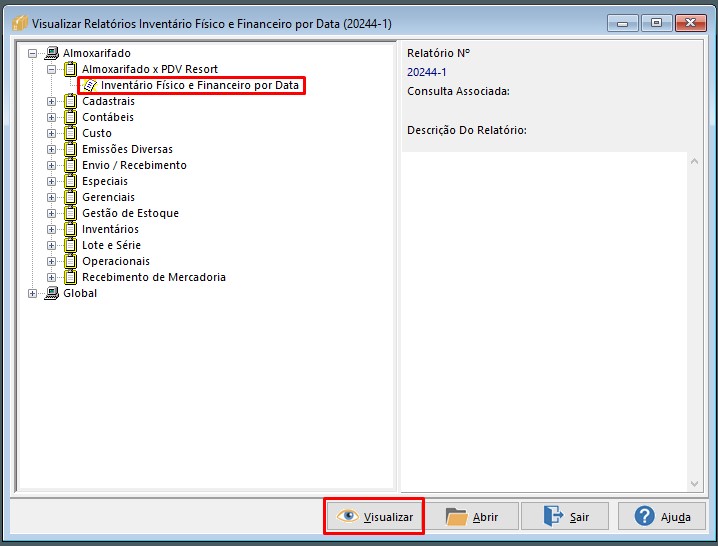Image resolution: width=718 pixels, height=546 pixels.
Task: Select the Almoxarifado x PDV Resort label
Action: 150,69
